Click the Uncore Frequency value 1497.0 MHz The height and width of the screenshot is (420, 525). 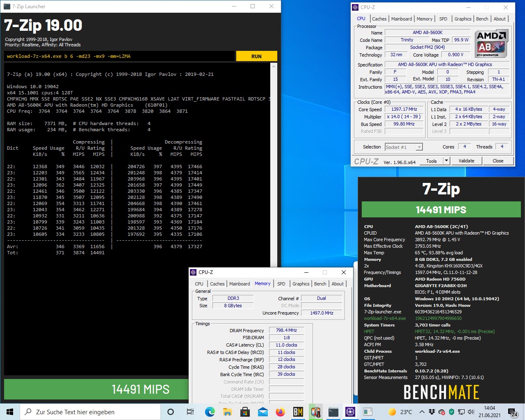(322, 313)
